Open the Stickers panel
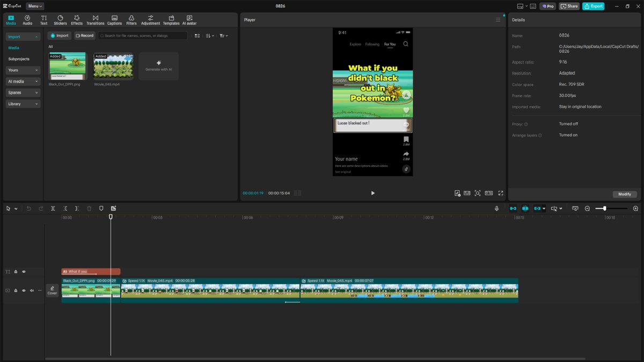644x362 pixels. pos(60,20)
